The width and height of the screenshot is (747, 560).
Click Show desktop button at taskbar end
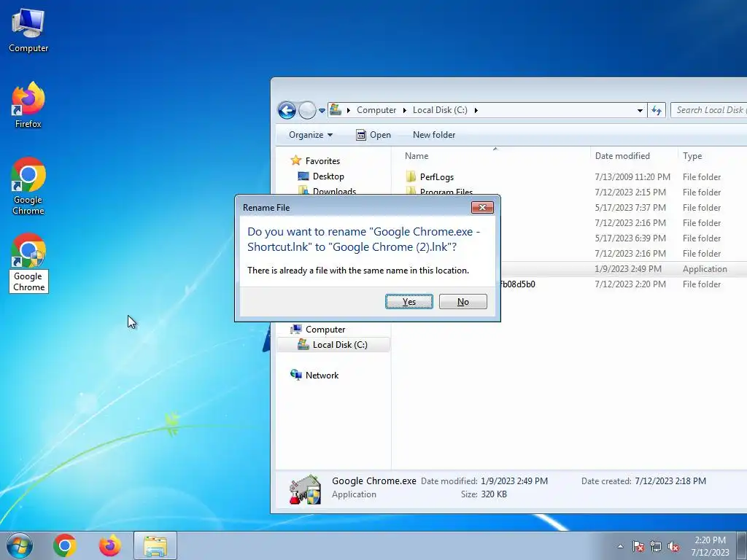[742, 545]
